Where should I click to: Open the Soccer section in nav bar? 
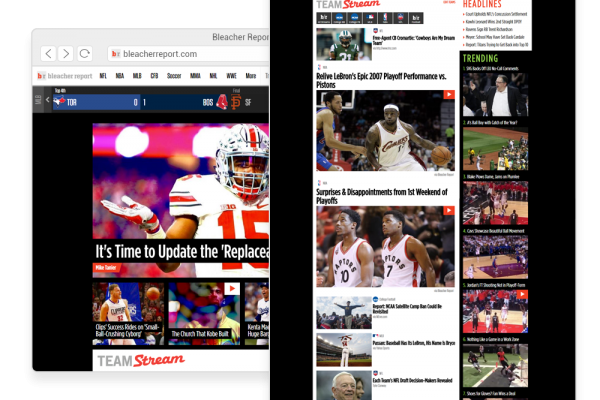coord(174,76)
